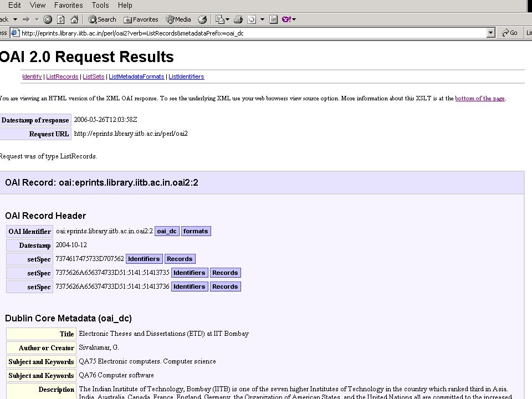Click the OAI Record heading text

101,182
